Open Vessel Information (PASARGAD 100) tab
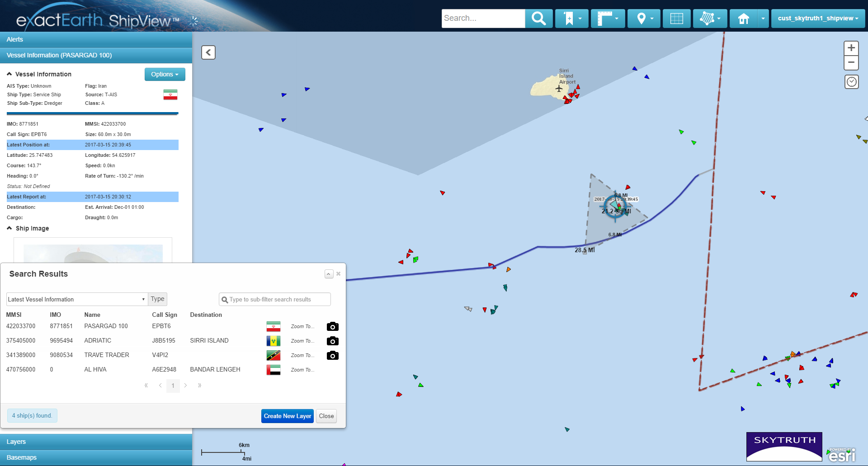Image resolution: width=868 pixels, height=466 pixels. click(96, 55)
